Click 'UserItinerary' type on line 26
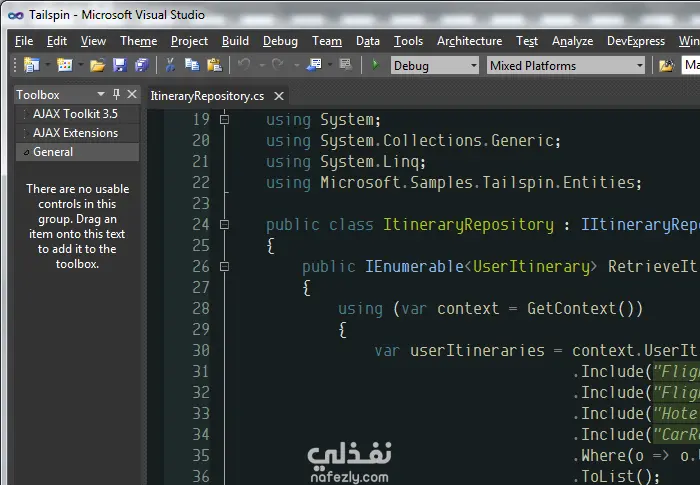This screenshot has height=485, width=700. click(x=531, y=267)
